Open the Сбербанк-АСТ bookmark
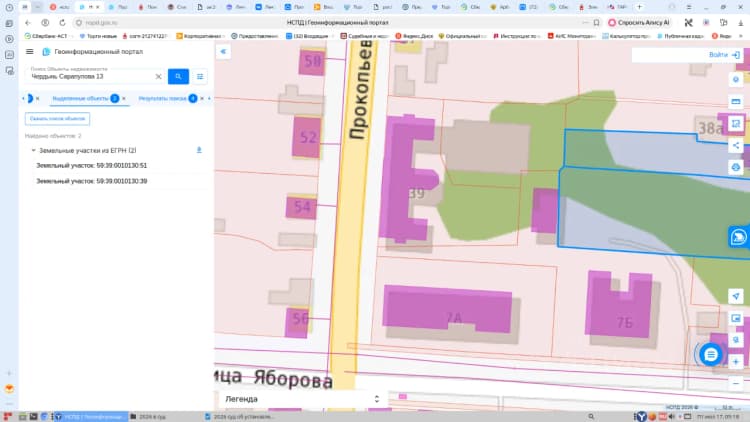This screenshot has width=750, height=422. pyautogui.click(x=46, y=36)
